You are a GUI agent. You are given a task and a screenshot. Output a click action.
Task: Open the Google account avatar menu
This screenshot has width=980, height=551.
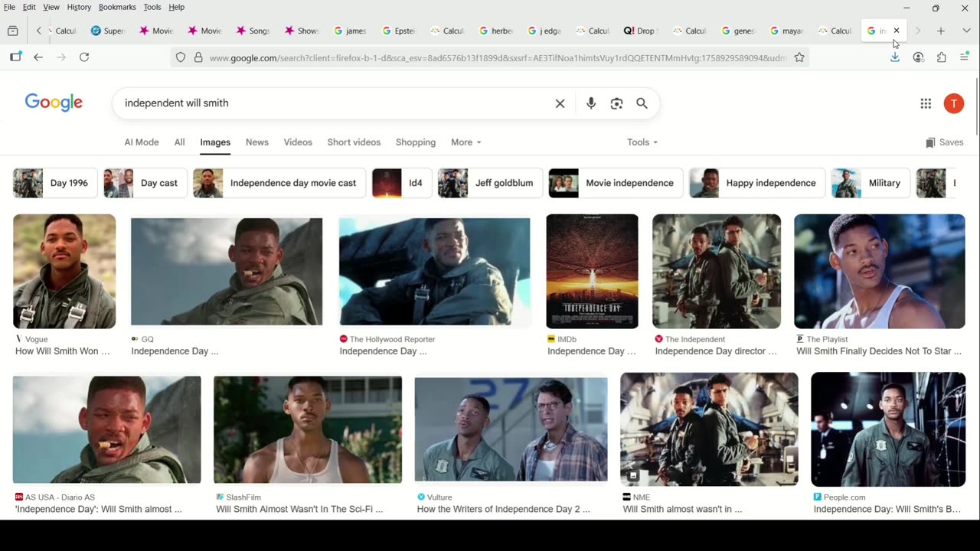[x=953, y=103]
